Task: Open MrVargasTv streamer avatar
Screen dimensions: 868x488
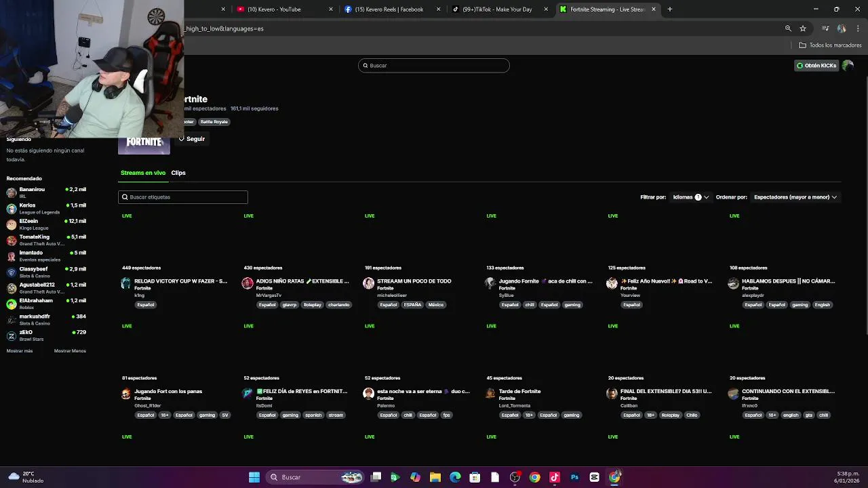Action: coord(248,283)
